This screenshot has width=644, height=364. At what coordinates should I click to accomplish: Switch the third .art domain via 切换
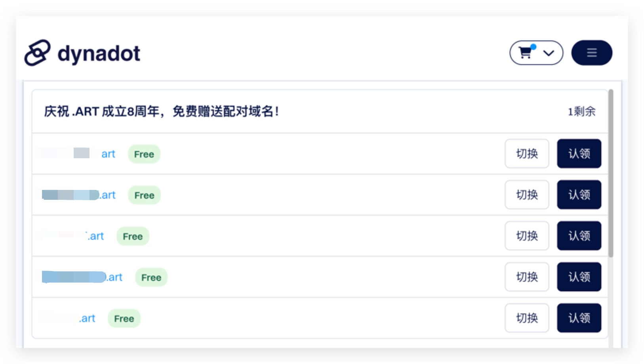(526, 236)
